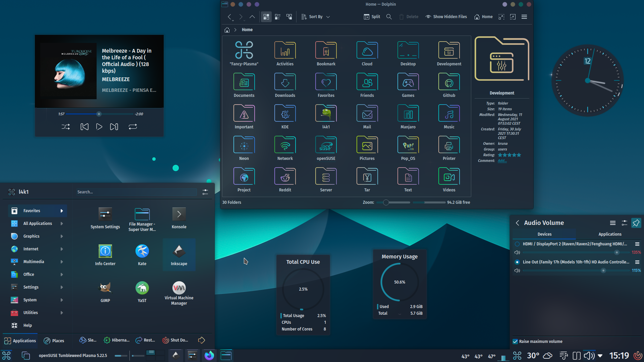Open the Reddit folder
The width and height of the screenshot is (644, 362).
coord(285,180)
